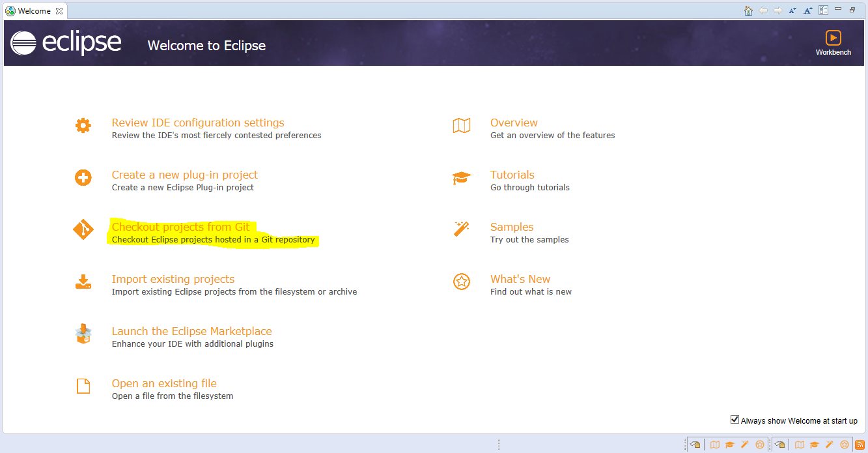This screenshot has width=868, height=453.
Task: Click the gear icon for IDE settings
Action: [x=83, y=125]
